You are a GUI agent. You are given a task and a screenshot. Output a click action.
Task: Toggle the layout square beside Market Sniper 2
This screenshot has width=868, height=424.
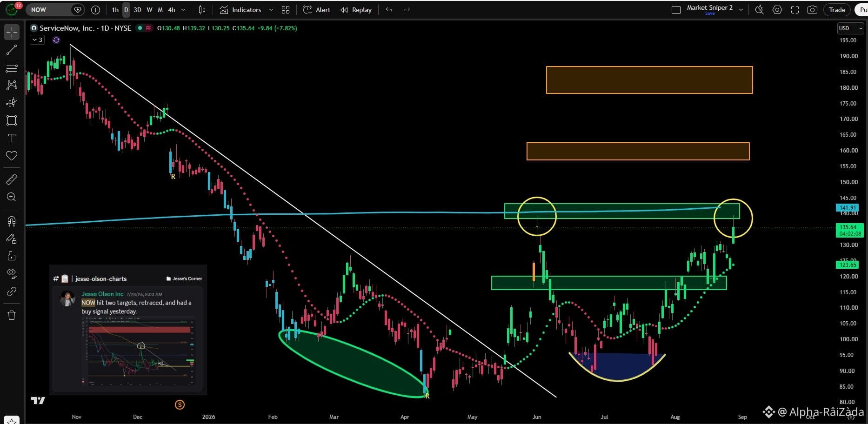pyautogui.click(x=676, y=10)
